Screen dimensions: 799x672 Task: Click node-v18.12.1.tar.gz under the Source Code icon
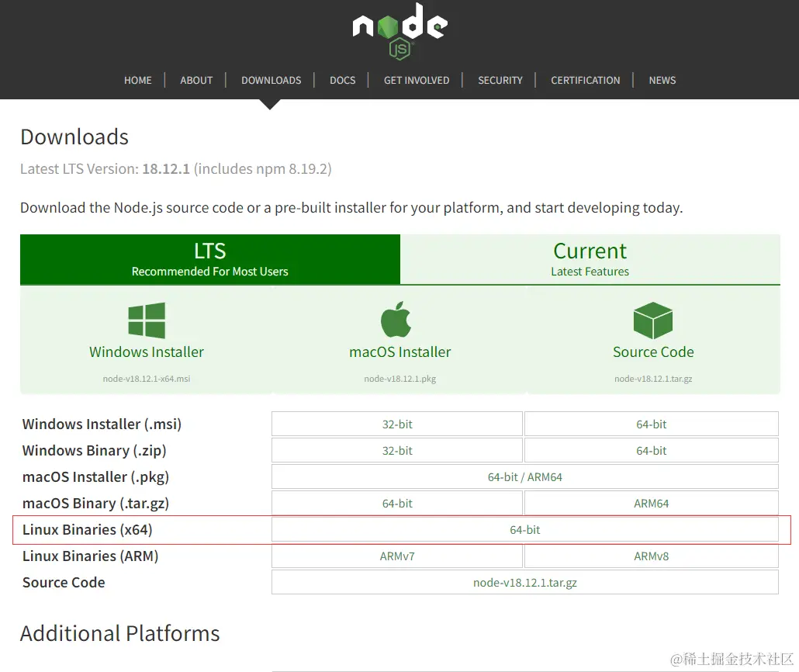(x=653, y=379)
